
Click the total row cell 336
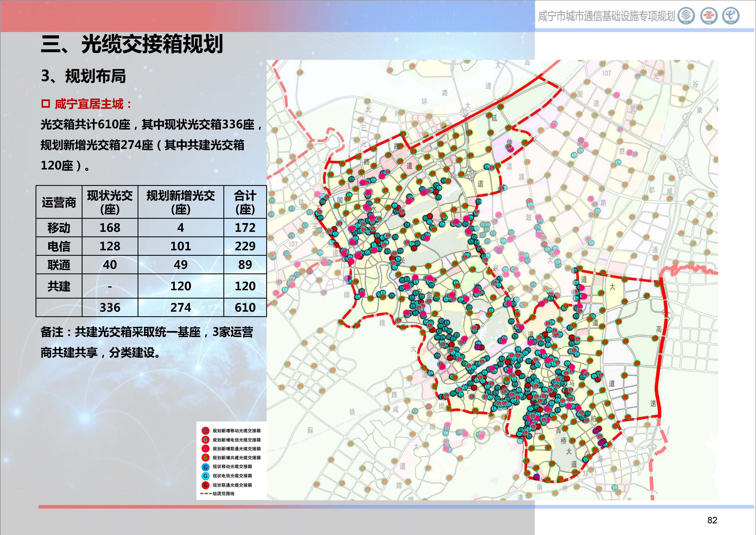coord(110,307)
